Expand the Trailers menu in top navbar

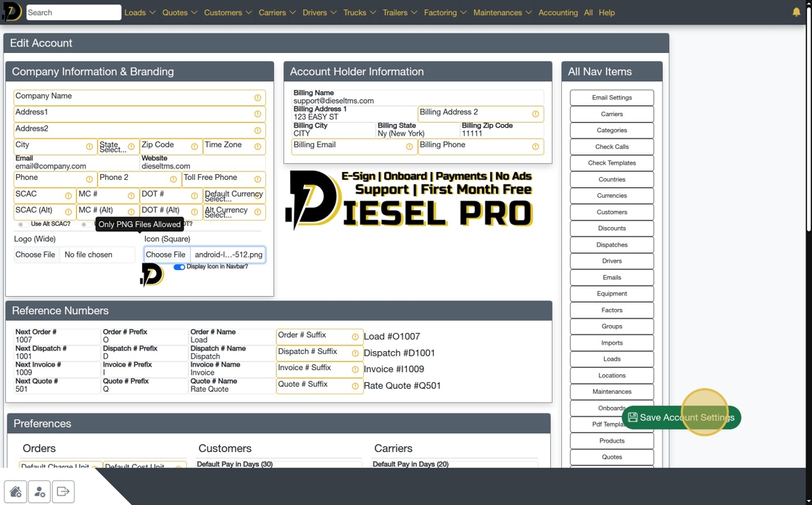tap(399, 12)
